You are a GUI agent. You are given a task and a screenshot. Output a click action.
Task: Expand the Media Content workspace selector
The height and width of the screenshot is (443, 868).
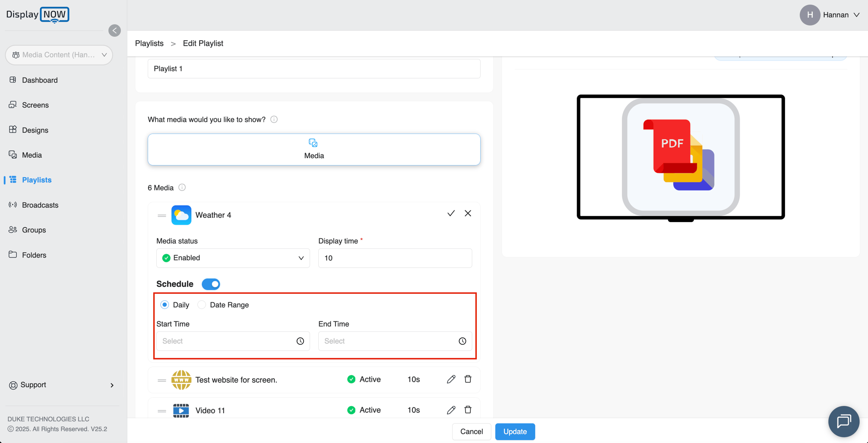[x=59, y=55]
